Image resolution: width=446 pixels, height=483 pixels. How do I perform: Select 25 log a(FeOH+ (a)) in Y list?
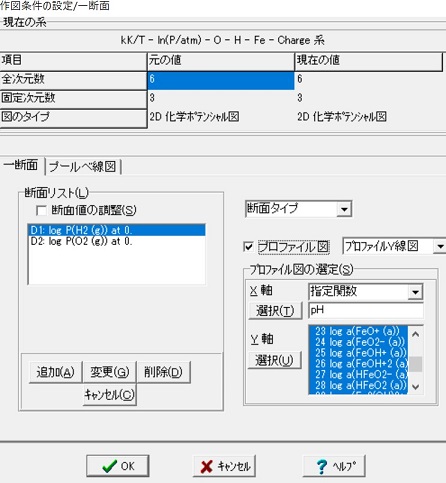(359, 353)
